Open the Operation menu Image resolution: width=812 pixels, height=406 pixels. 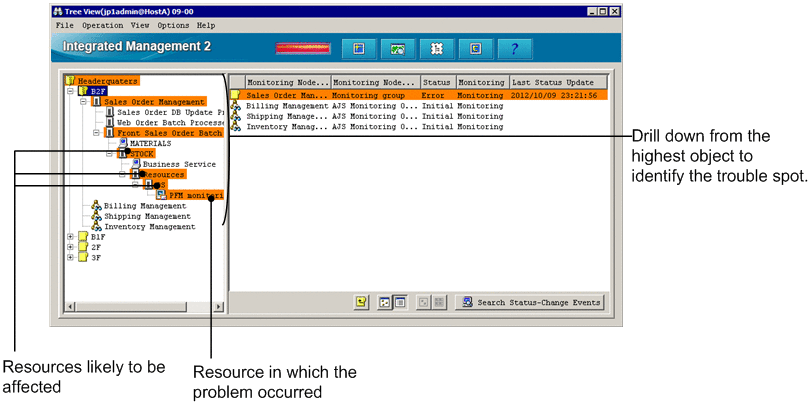click(103, 25)
